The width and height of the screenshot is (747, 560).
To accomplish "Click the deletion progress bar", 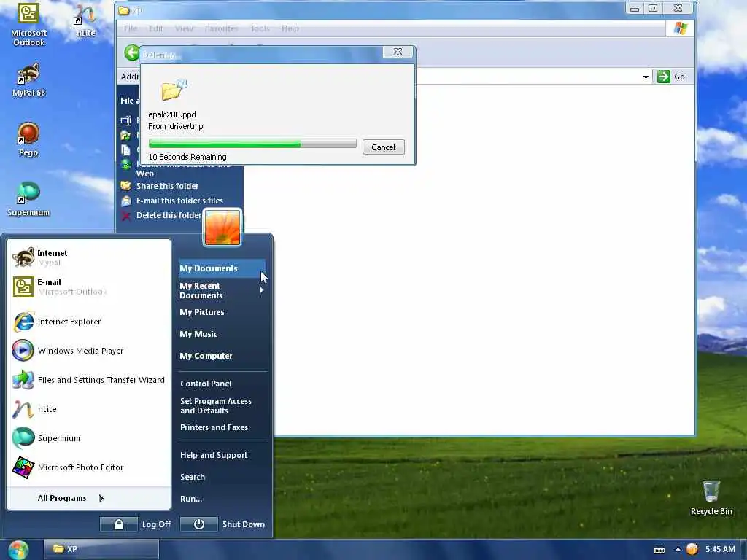I will click(252, 144).
